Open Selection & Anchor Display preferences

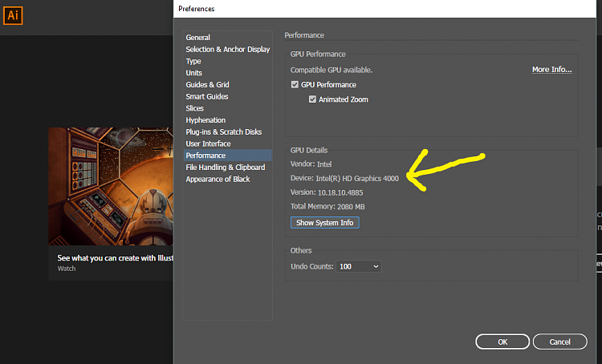point(228,50)
